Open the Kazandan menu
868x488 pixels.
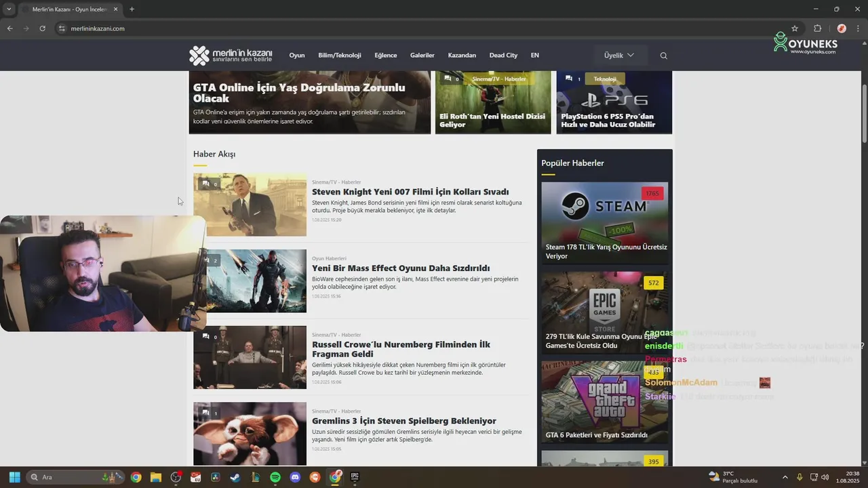(x=462, y=56)
